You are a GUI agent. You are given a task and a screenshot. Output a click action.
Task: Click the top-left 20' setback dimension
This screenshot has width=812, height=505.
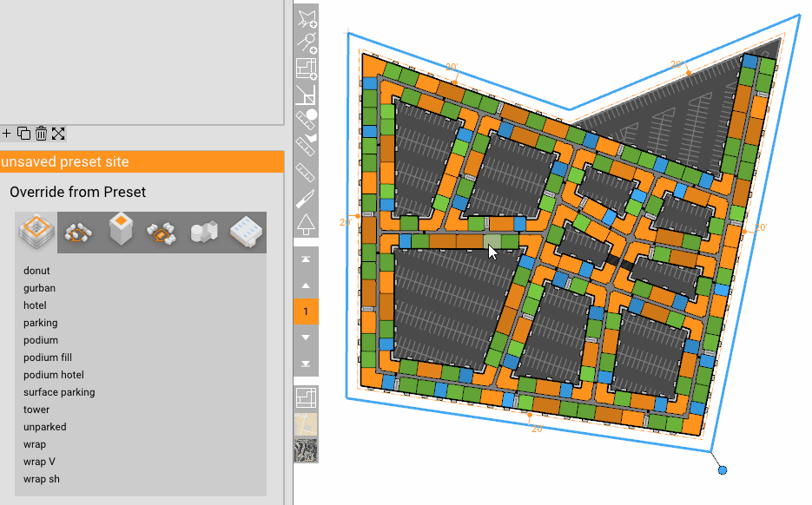click(x=452, y=68)
